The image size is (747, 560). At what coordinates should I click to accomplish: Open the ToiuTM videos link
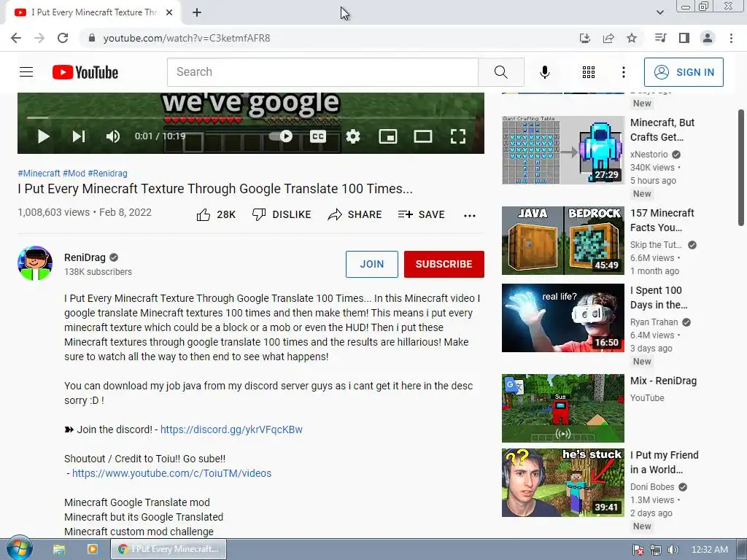pyautogui.click(x=171, y=473)
